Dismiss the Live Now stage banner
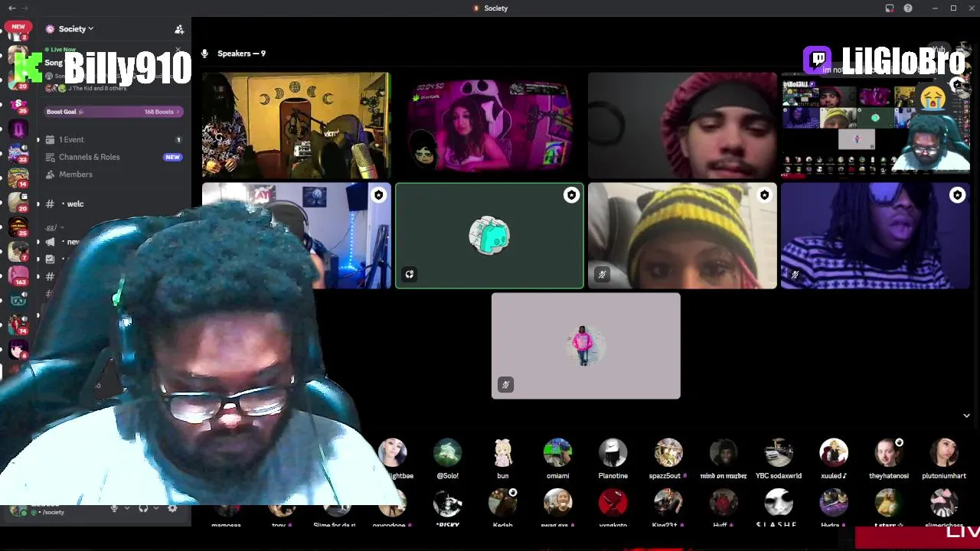The width and height of the screenshot is (980, 551). tap(178, 51)
